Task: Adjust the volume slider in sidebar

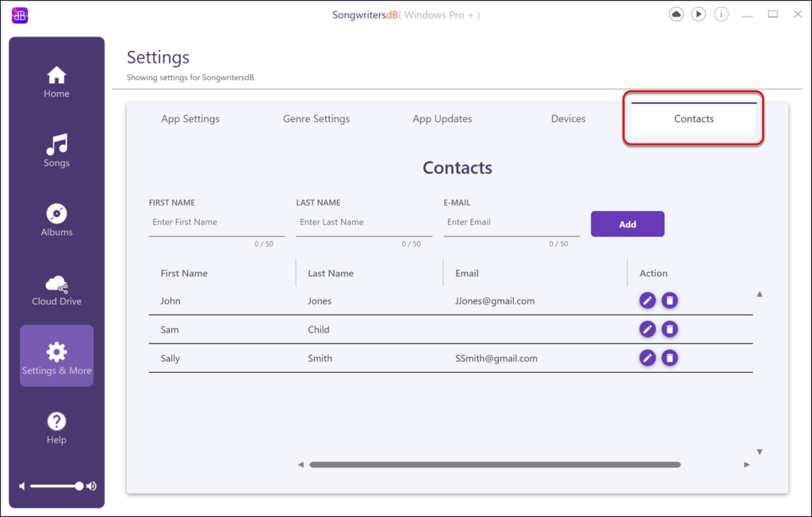Action: (x=79, y=486)
